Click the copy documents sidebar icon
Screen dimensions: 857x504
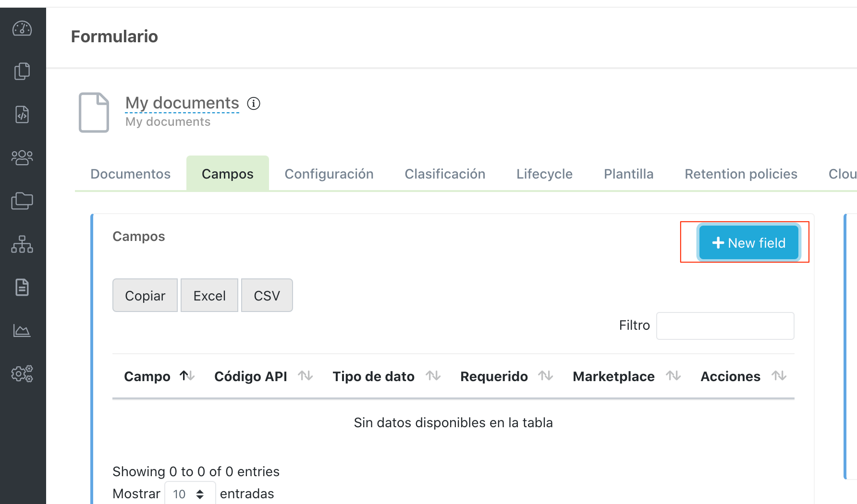[x=22, y=72]
